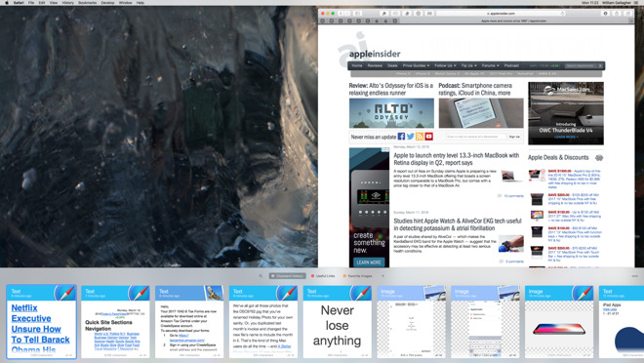Expand the Follow Us dropdown
Viewport: 644px width, 363px height.
pos(445,65)
